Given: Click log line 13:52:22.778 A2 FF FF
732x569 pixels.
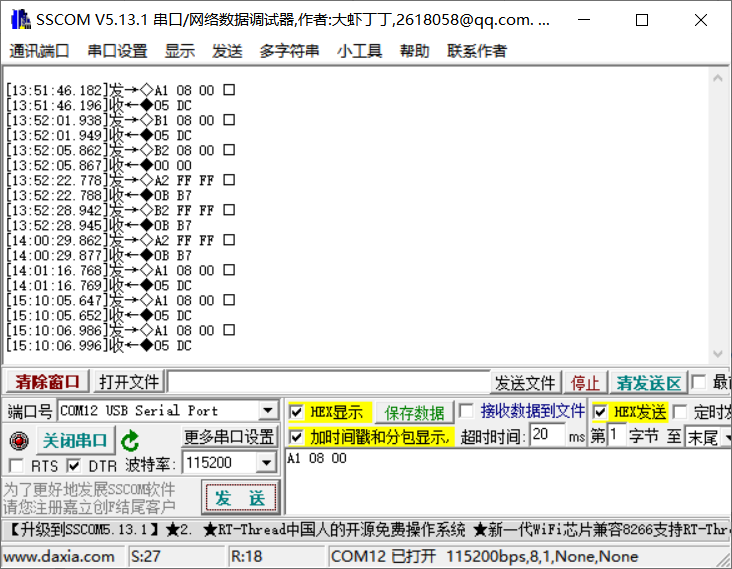Looking at the screenshot, I should coord(120,180).
